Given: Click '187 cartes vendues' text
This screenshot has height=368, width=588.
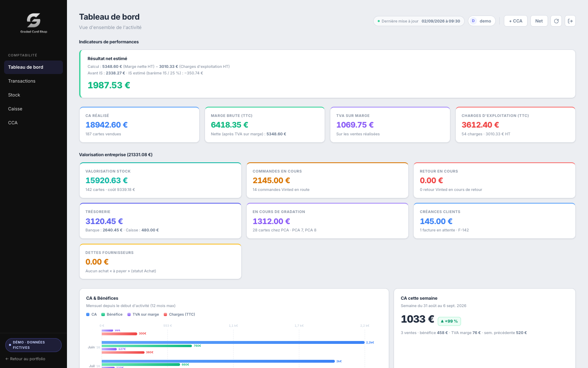Looking at the screenshot, I should click(103, 134).
